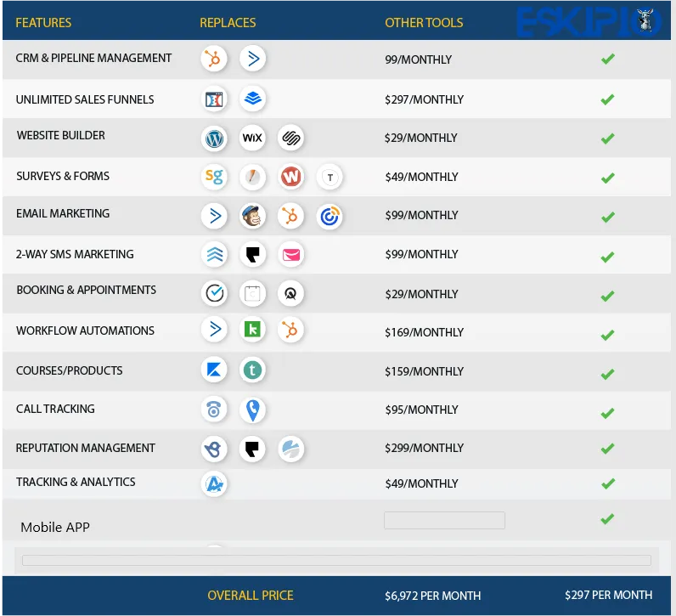Click $95/MONTHLY price text
Screen dimensions: 676x616
(421, 410)
